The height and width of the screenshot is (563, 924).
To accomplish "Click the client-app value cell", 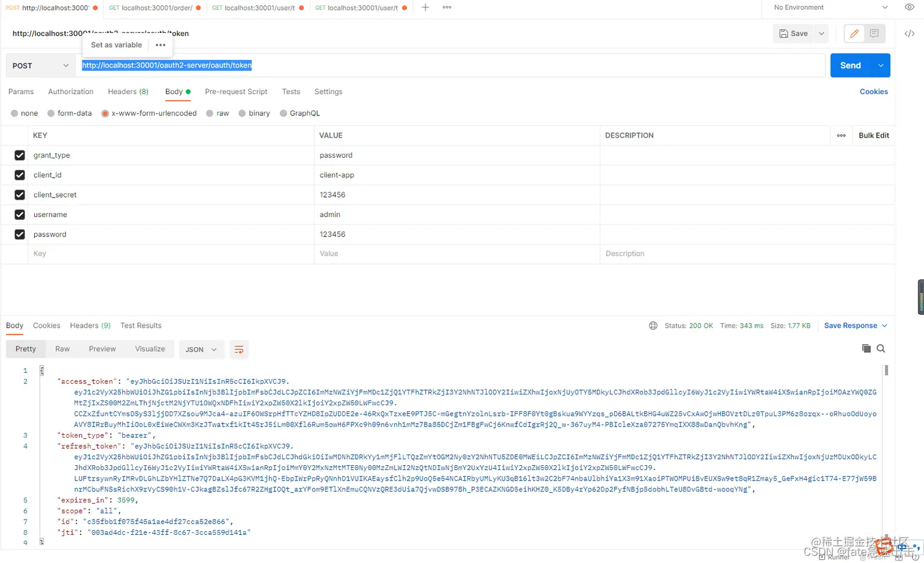I will 457,175.
